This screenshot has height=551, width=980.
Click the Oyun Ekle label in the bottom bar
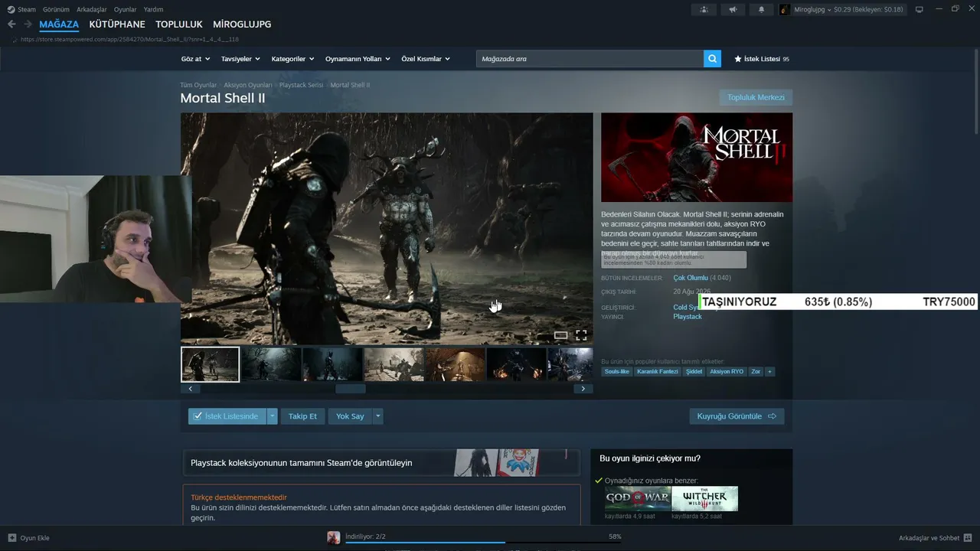pyautogui.click(x=34, y=538)
